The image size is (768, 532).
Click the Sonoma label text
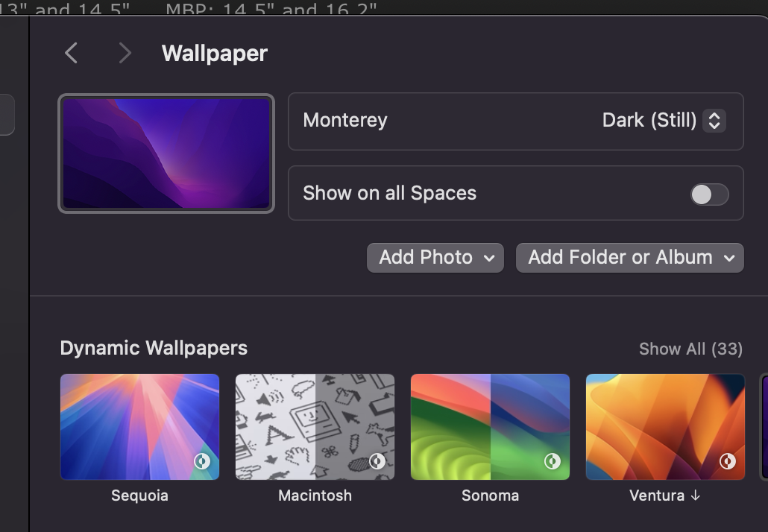coord(490,495)
